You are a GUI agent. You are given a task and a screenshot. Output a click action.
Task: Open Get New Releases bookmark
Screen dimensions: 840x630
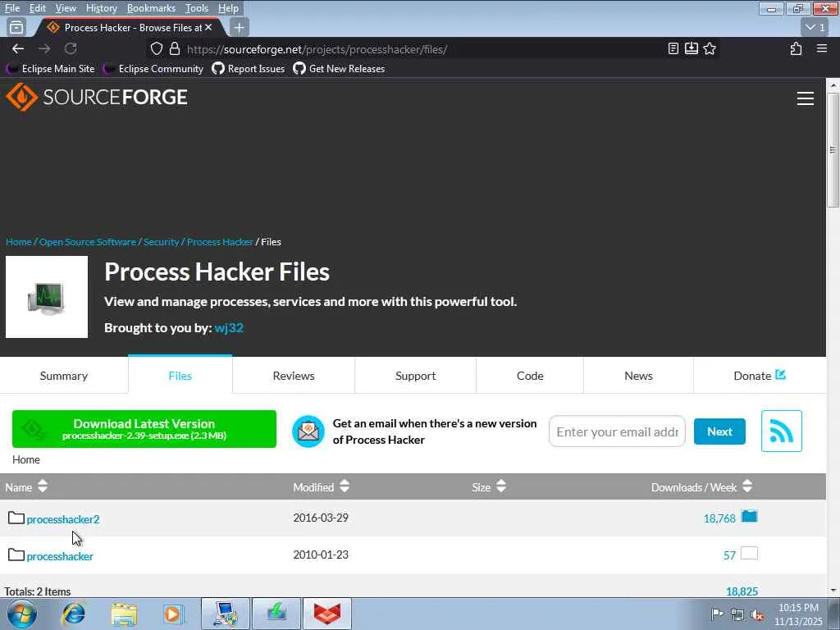[339, 69]
